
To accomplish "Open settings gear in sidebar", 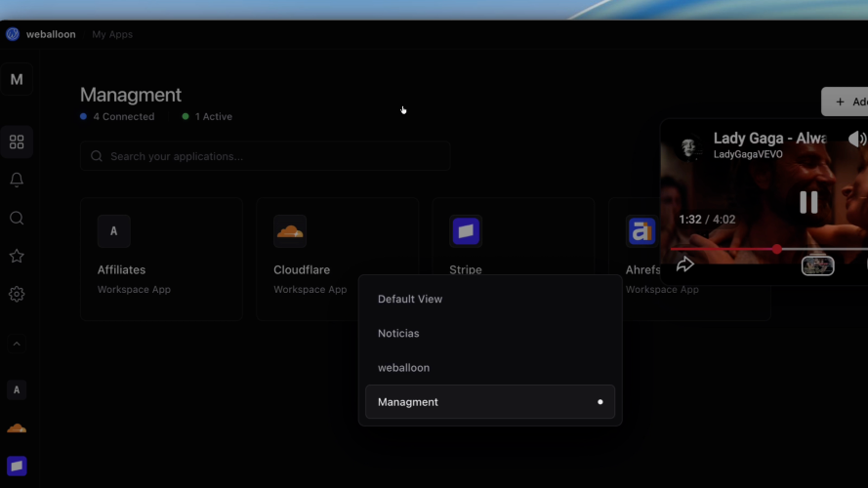I will [x=17, y=294].
